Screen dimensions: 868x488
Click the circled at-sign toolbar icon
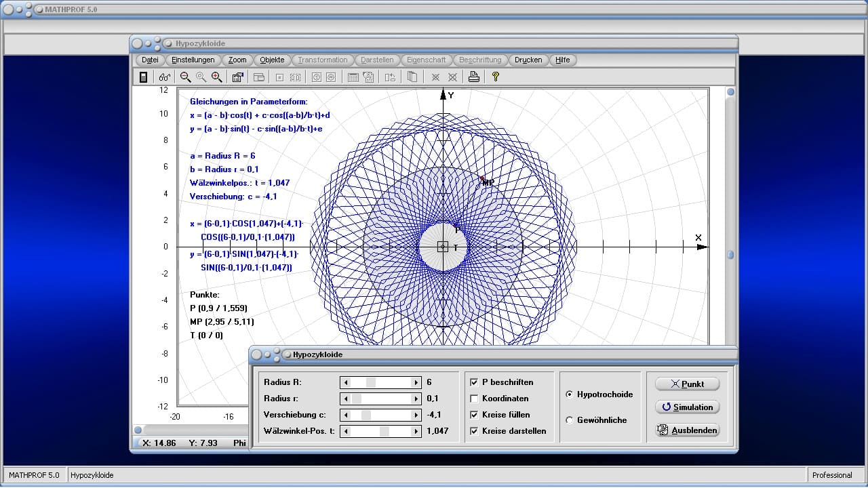[331, 77]
